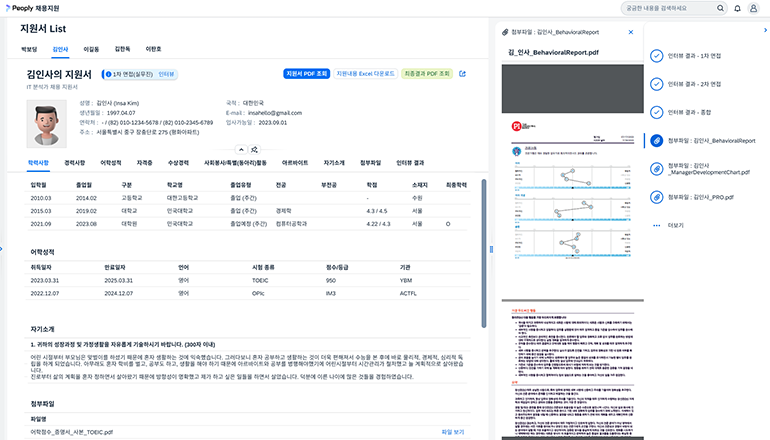This screenshot has width=770, height=440.
Task: Open the notifications bell
Action: [x=737, y=8]
